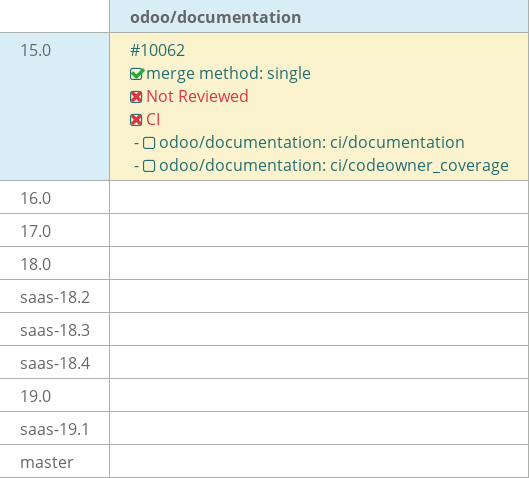
Task: Click the red cross icon beside Not Reviewed
Action: point(136,97)
